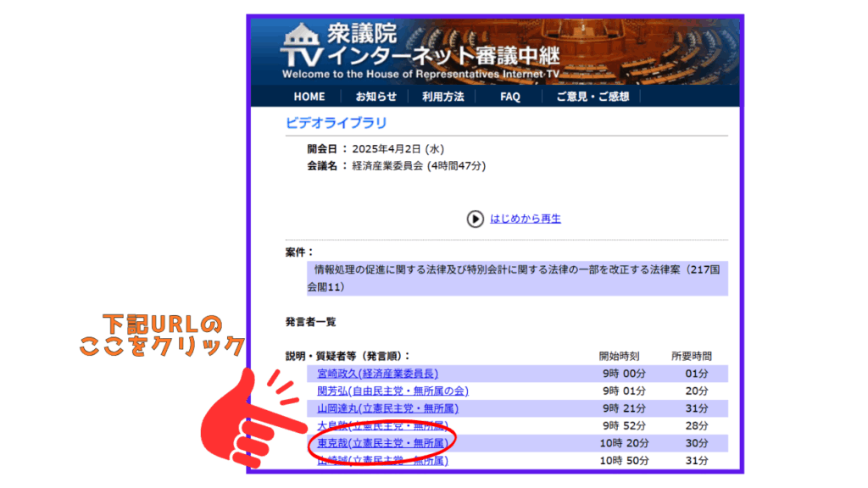Screen dimensions: 868x488
Task: Open ご意見・ご感想 in the navigation bar
Action: pyautogui.click(x=593, y=97)
